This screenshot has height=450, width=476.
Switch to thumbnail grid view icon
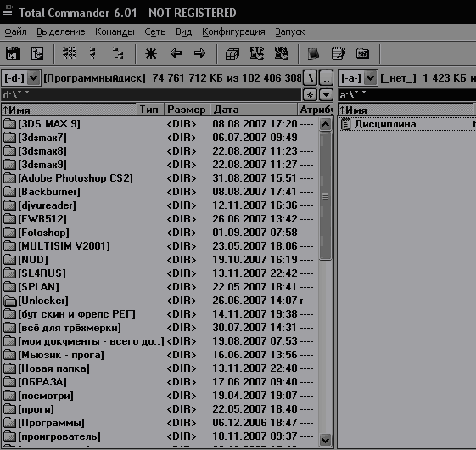point(70,53)
